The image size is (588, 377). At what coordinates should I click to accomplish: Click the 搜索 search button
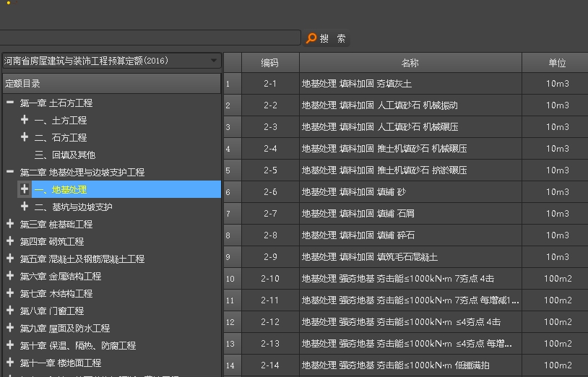pos(332,38)
